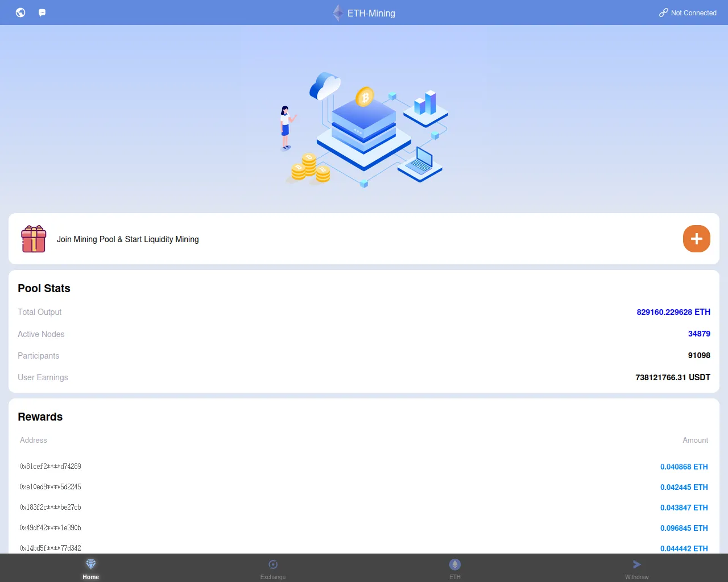
Task: Click Join Mining Pool & Start Liquidity Mining
Action: [x=128, y=239]
